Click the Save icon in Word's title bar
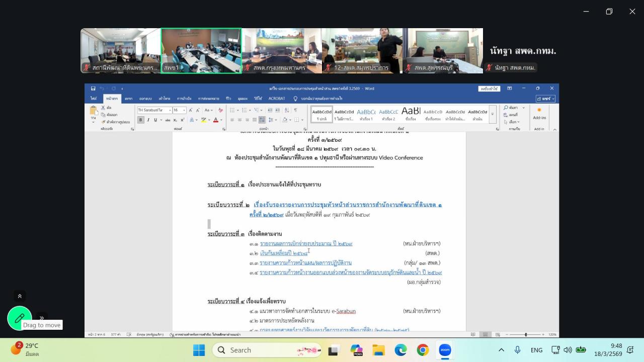 [94, 88]
